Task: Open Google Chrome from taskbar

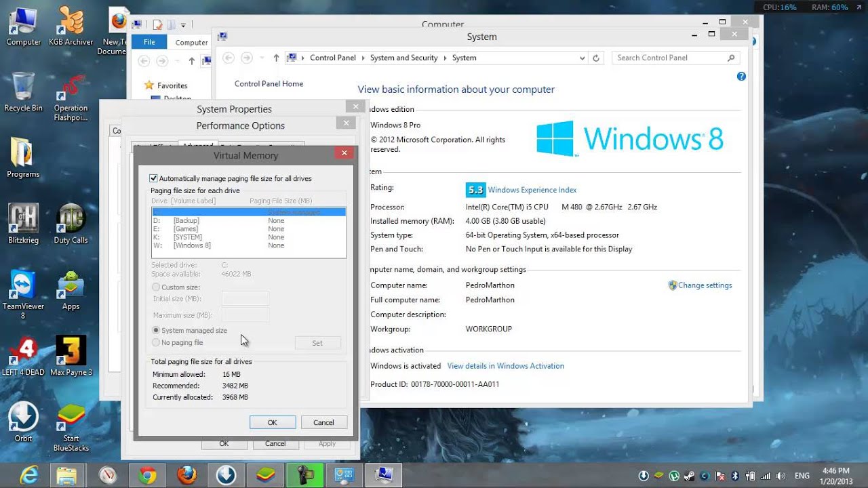Action: 147,476
